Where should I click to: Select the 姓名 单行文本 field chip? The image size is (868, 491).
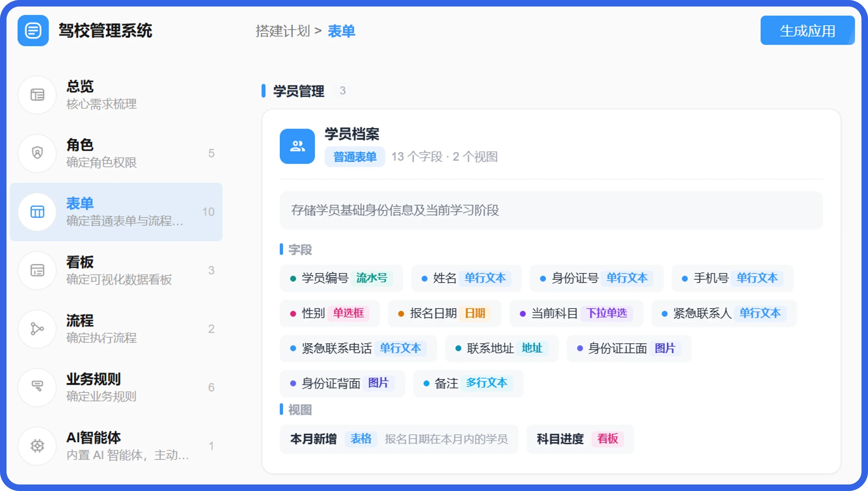click(x=466, y=278)
